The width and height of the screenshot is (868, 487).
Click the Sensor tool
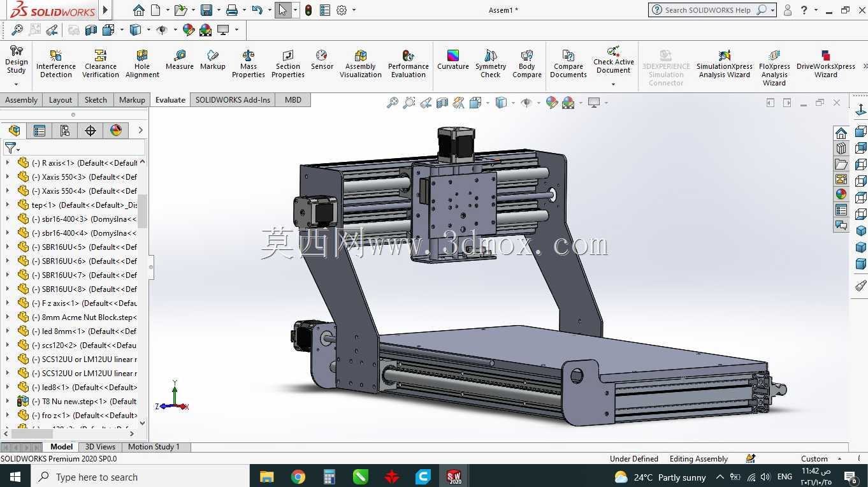[x=322, y=60]
